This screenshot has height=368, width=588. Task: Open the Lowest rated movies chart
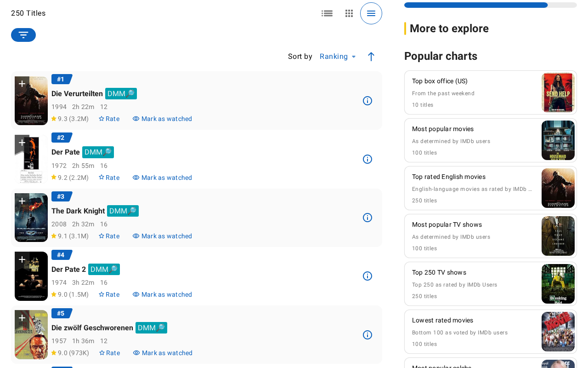coord(442,320)
